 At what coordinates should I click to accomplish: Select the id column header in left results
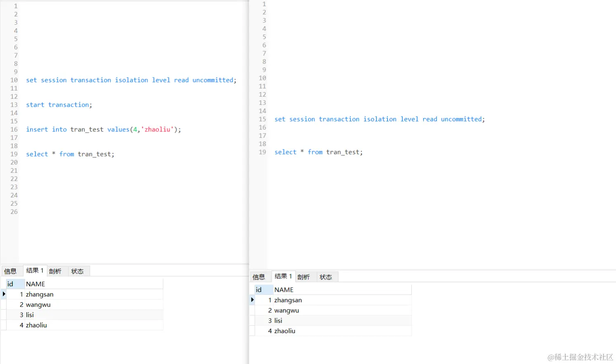click(x=15, y=284)
